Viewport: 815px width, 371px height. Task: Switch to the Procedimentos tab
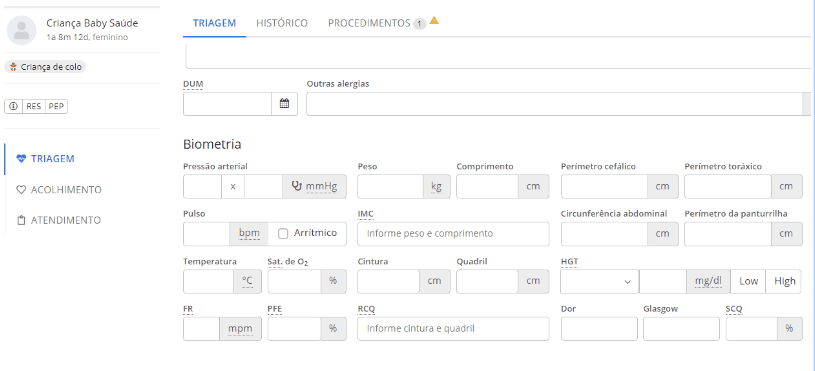[x=369, y=23]
